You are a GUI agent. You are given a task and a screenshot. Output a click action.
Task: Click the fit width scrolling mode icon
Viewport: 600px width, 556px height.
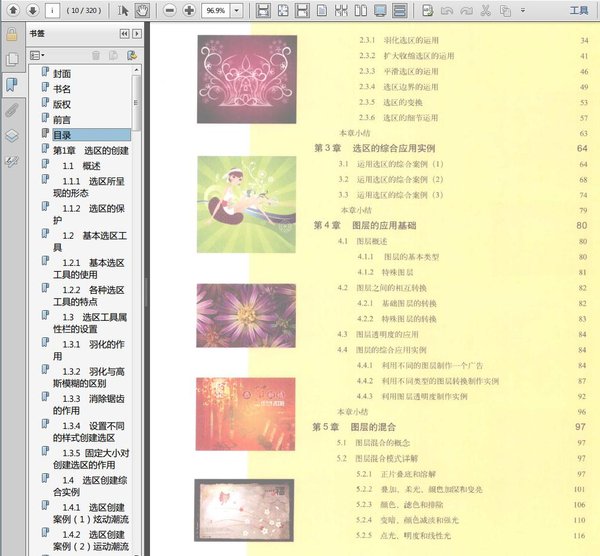click(263, 10)
